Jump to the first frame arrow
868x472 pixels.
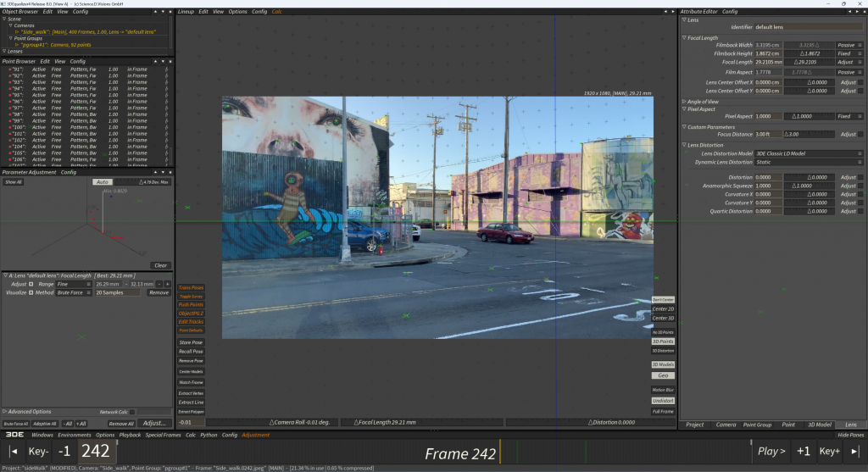pyautogui.click(x=14, y=452)
